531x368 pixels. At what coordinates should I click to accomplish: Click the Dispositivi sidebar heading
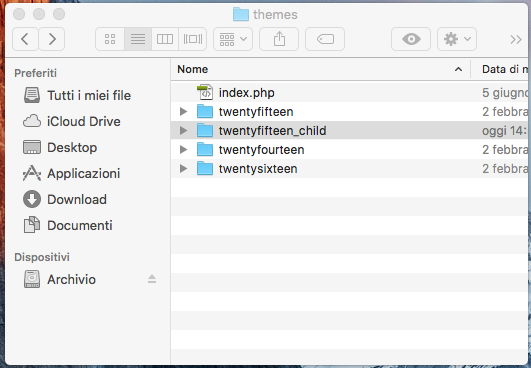[42, 257]
